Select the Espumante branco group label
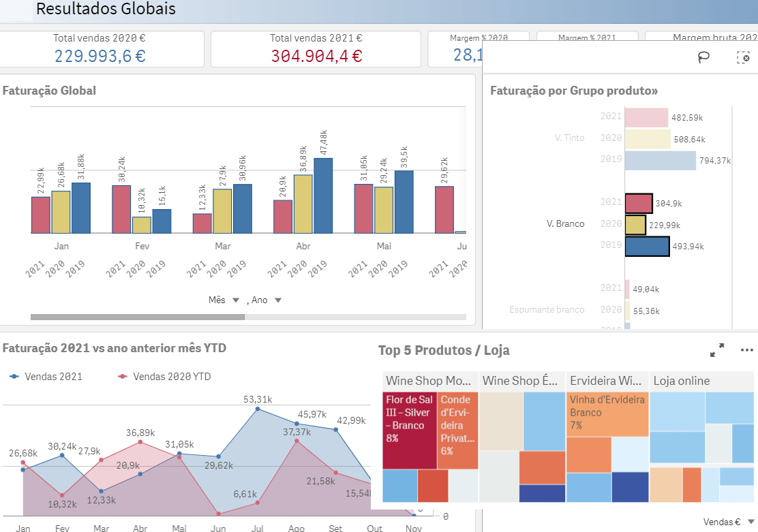 coord(547,309)
